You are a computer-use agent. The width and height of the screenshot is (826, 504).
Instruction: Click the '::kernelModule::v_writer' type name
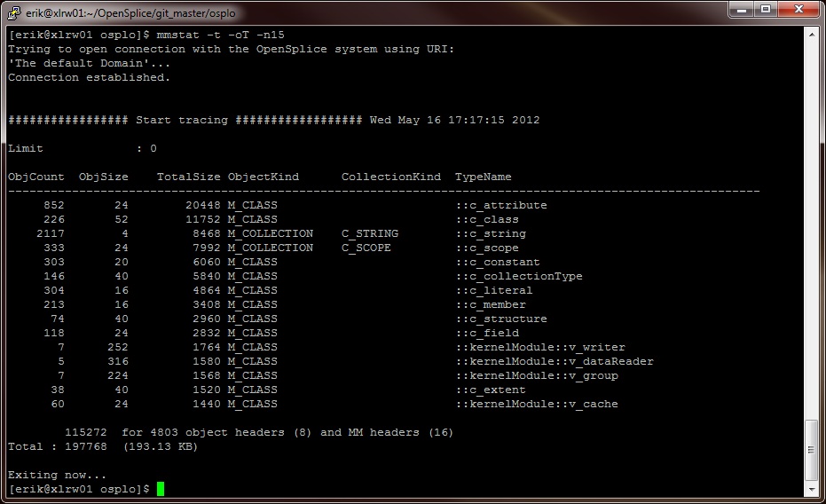point(540,348)
